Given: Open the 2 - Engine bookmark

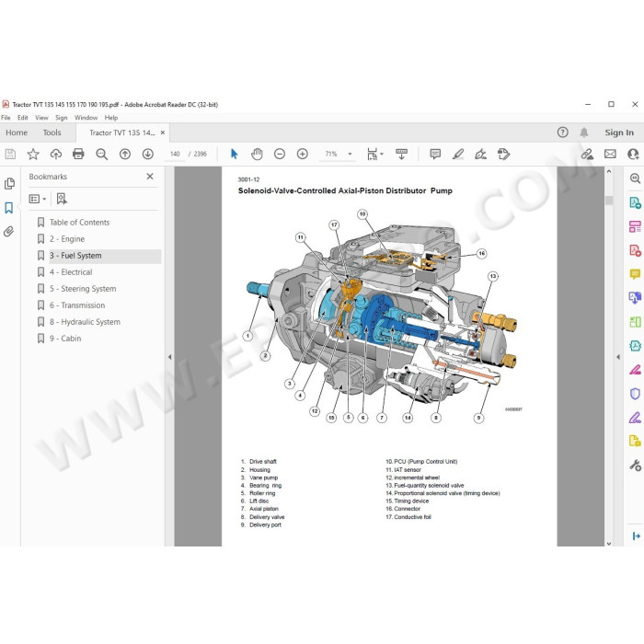Looking at the screenshot, I should coord(67,239).
